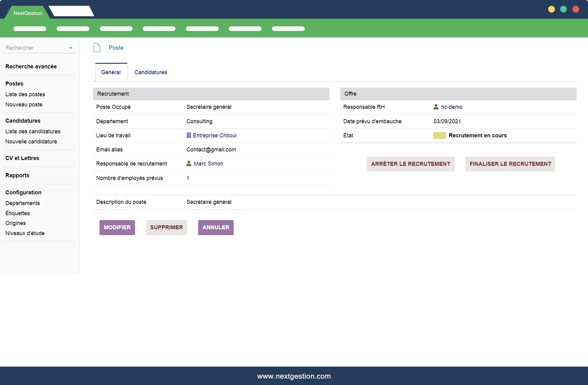This screenshot has height=385, width=588.
Task: Click the person icon beside Marc Simon
Action: (189, 164)
